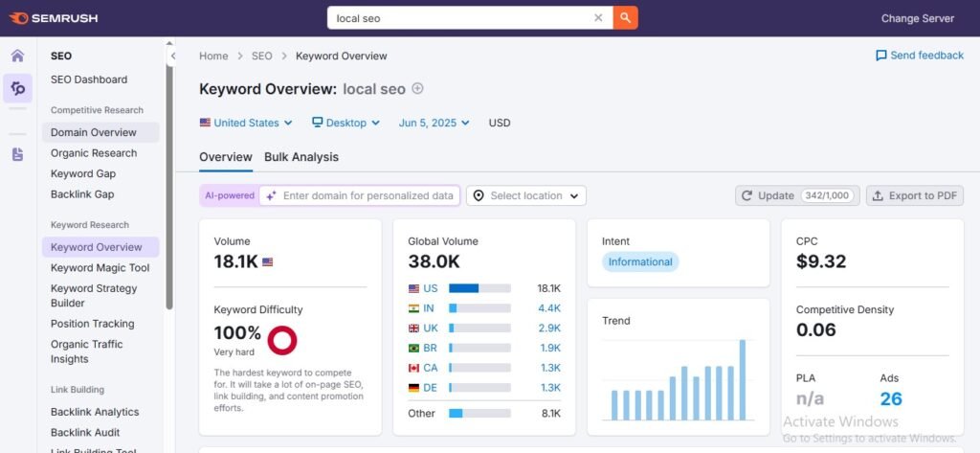980x453 pixels.
Task: Click the UK volume value 2.9K
Action: coord(549,328)
